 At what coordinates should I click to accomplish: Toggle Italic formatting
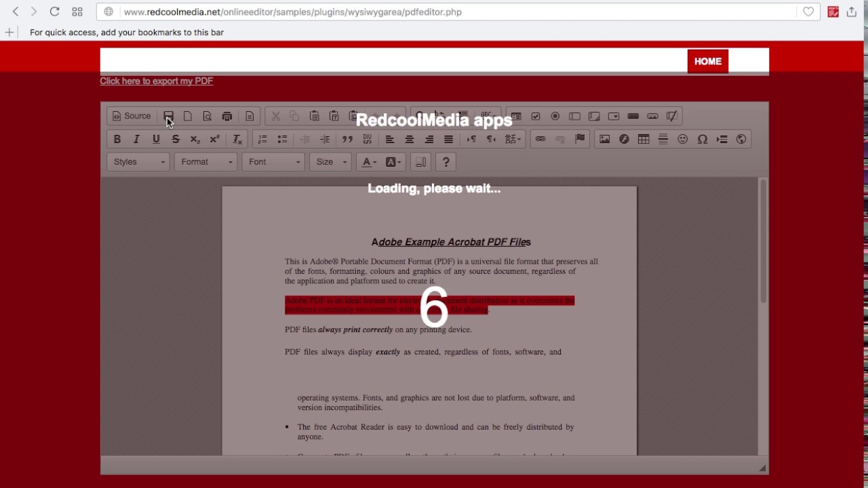(x=136, y=139)
